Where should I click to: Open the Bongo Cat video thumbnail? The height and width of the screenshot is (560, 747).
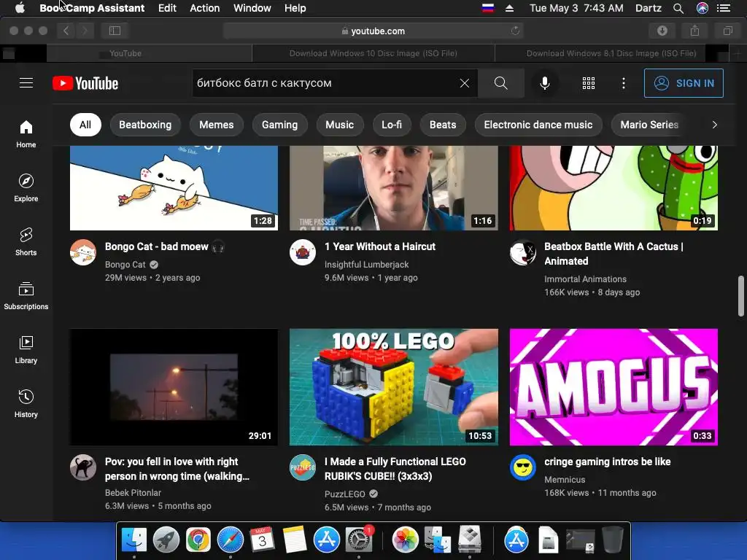174,188
